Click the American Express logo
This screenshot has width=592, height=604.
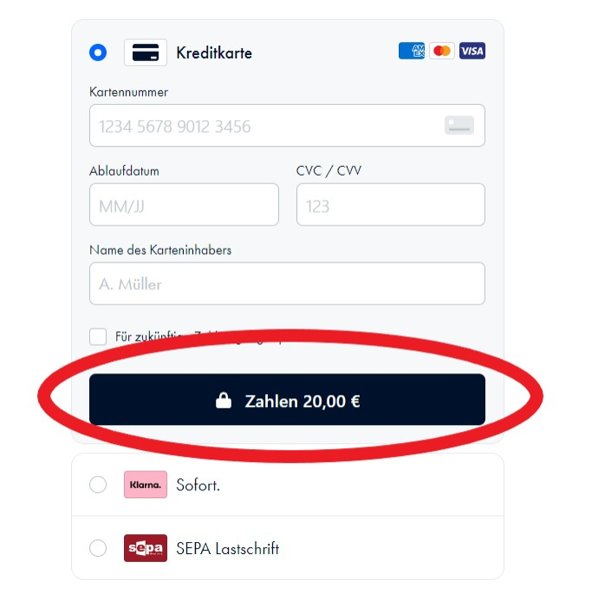click(411, 51)
